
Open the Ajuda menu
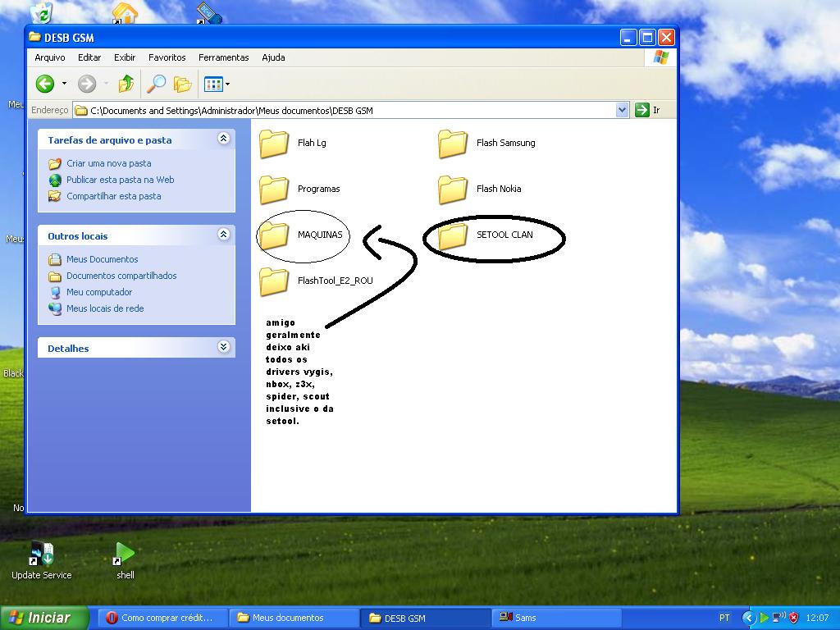[x=273, y=57]
